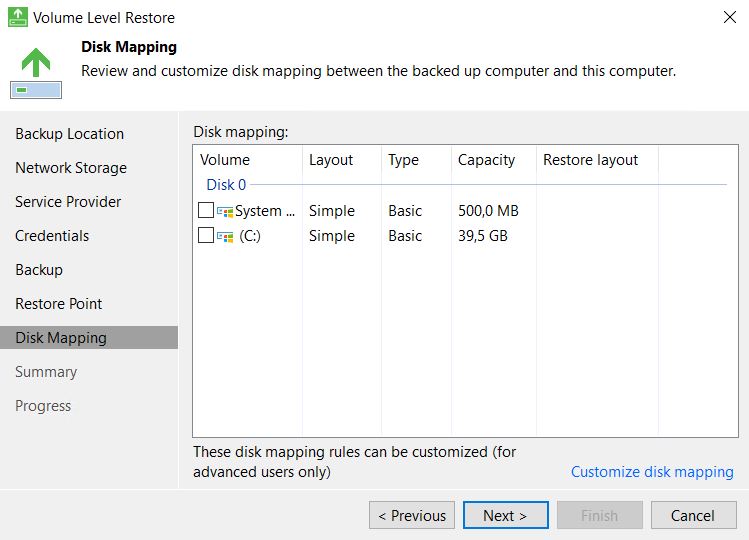Click the large green arrow restore icon
The width and height of the screenshot is (749, 540).
(36, 73)
